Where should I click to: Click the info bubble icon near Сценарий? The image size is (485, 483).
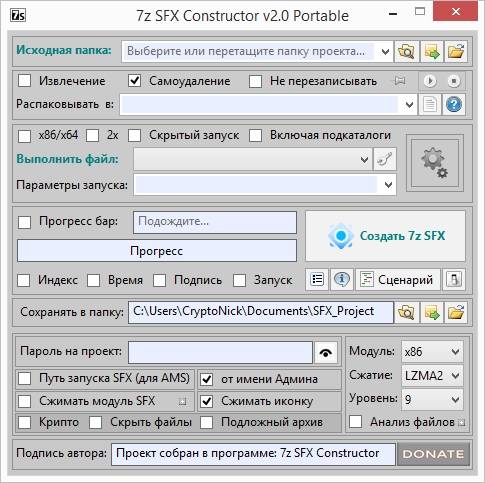click(342, 279)
